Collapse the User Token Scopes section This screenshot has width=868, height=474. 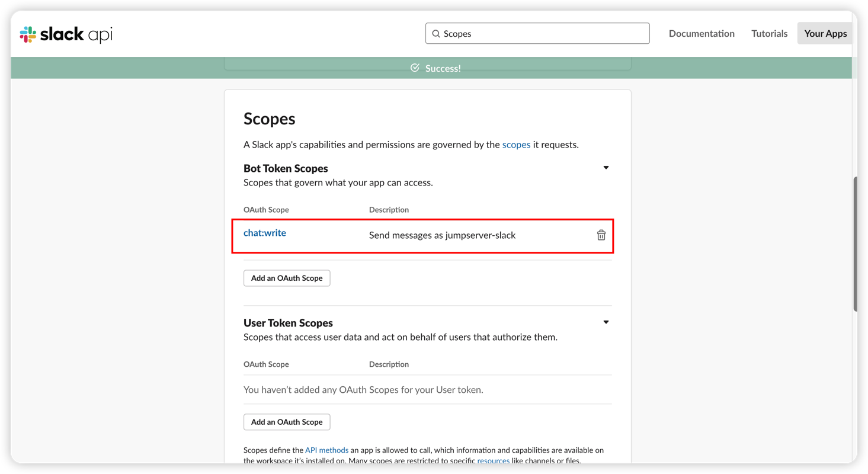coord(606,322)
